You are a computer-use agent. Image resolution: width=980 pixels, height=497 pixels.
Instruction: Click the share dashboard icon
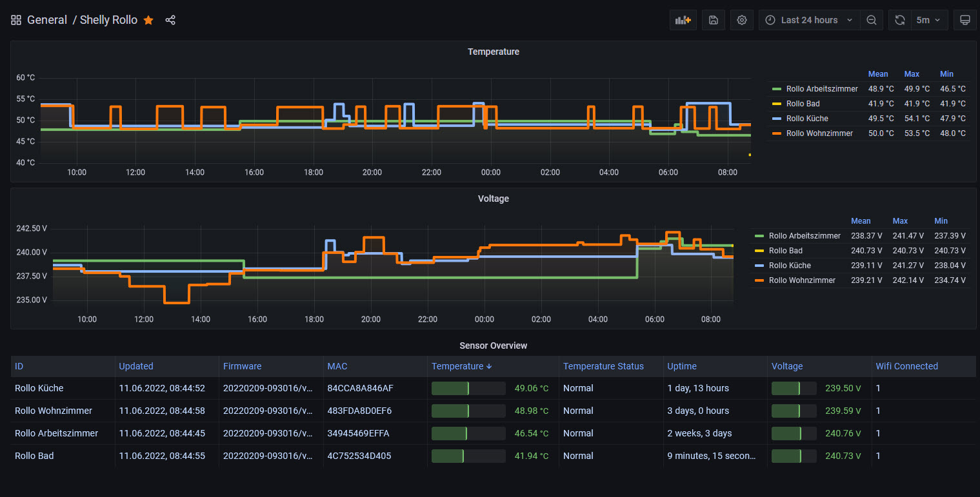[x=170, y=20]
